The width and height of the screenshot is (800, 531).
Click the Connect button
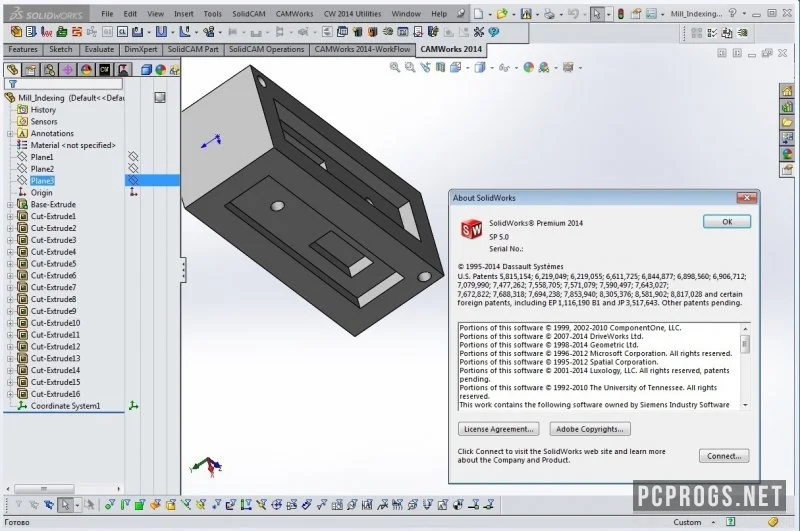click(x=724, y=456)
